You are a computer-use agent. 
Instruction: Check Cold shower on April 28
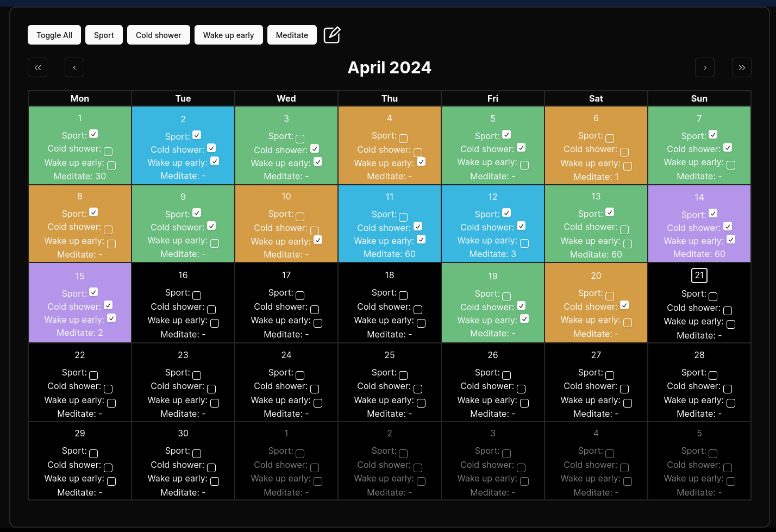pyautogui.click(x=728, y=389)
